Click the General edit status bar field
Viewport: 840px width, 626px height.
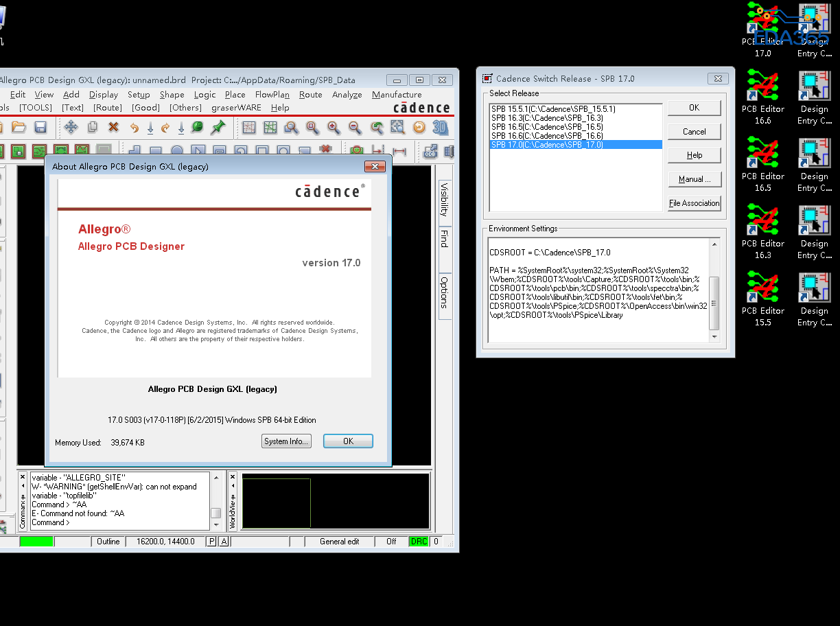point(339,542)
